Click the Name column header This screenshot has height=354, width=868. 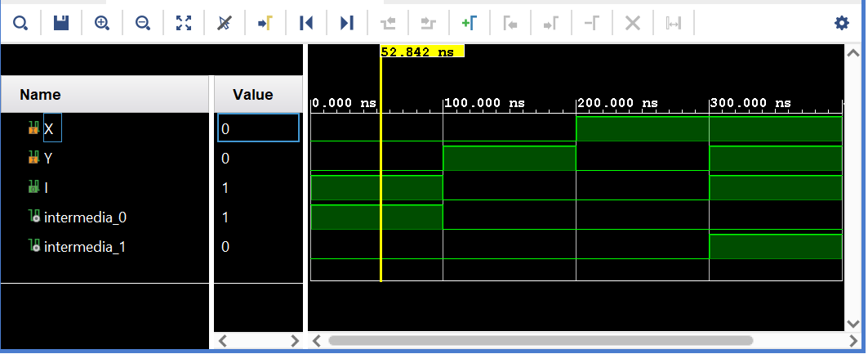[x=40, y=95]
